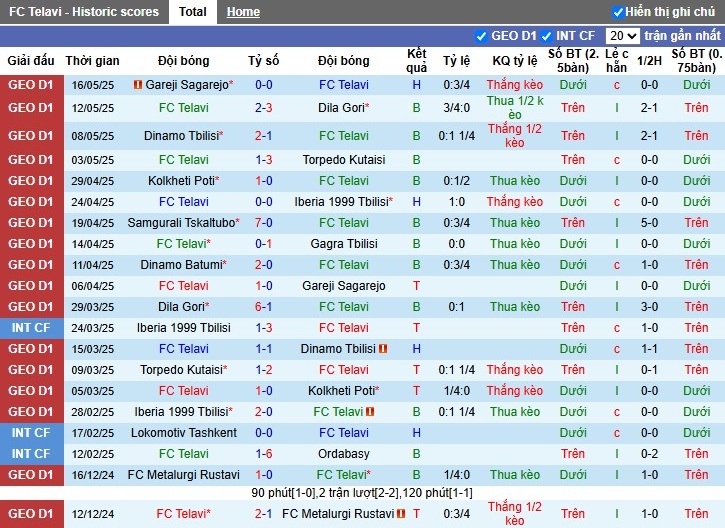The width and height of the screenshot is (725, 528).
Task: Open Lokomotiv Tashkent team link
Action: (x=184, y=433)
